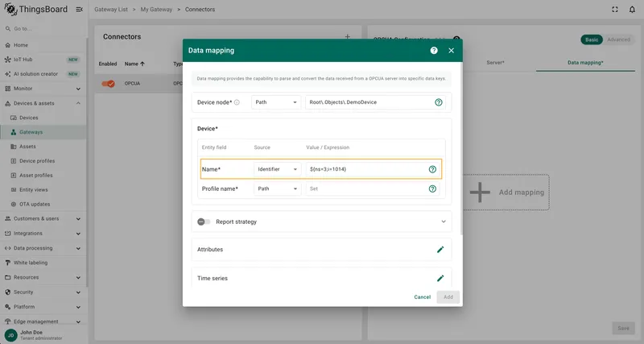This screenshot has width=644, height=344.
Task: Select Advanced configuration mode
Action: [618, 39]
